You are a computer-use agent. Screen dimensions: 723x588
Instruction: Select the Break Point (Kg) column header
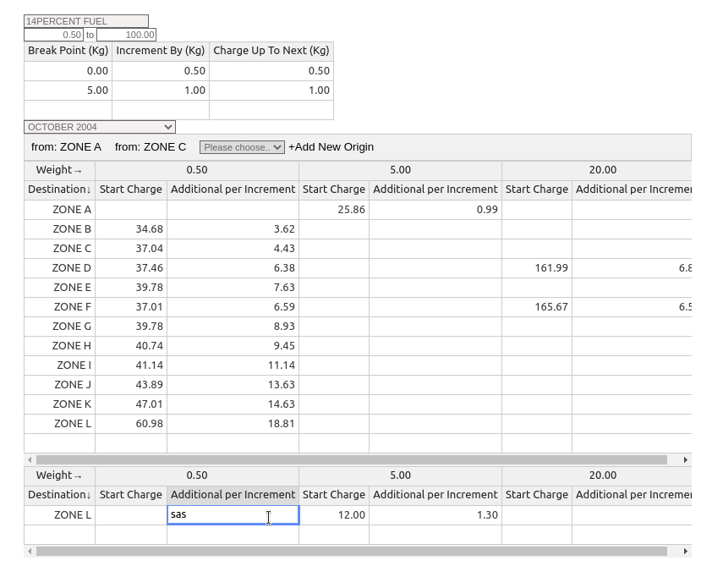(68, 52)
